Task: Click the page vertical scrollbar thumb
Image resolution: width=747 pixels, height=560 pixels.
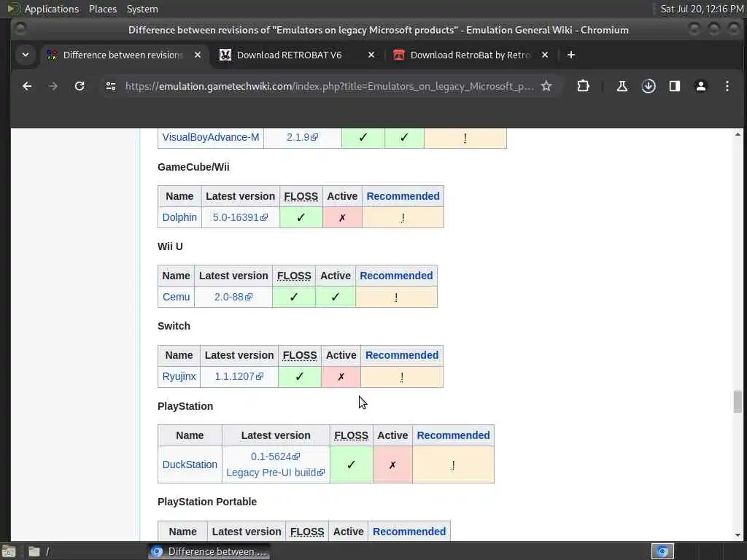Action: [x=738, y=402]
